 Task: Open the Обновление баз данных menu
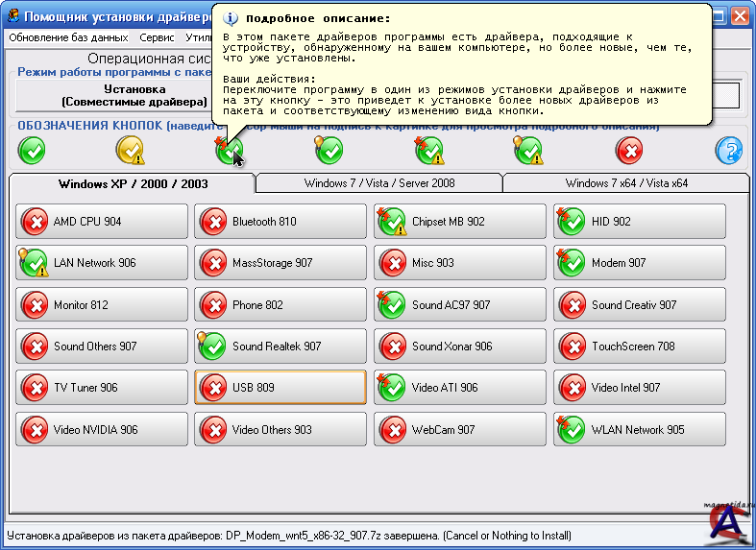point(68,38)
